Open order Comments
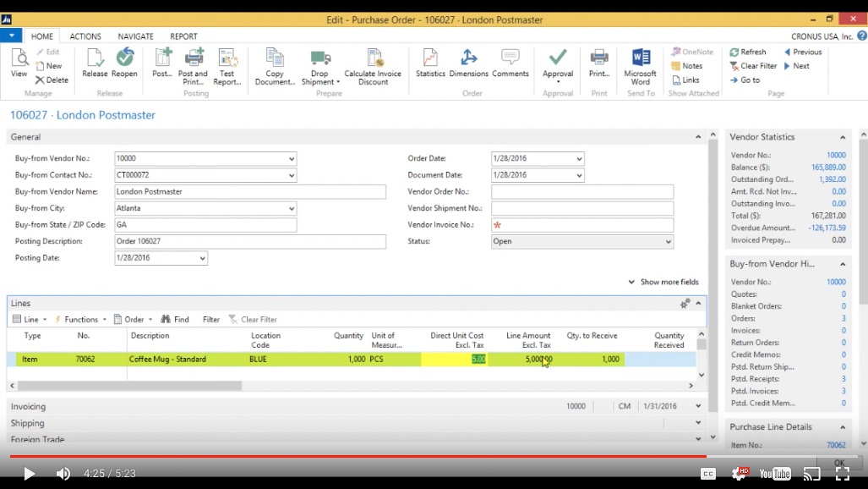This screenshot has height=489, width=868. [510, 63]
